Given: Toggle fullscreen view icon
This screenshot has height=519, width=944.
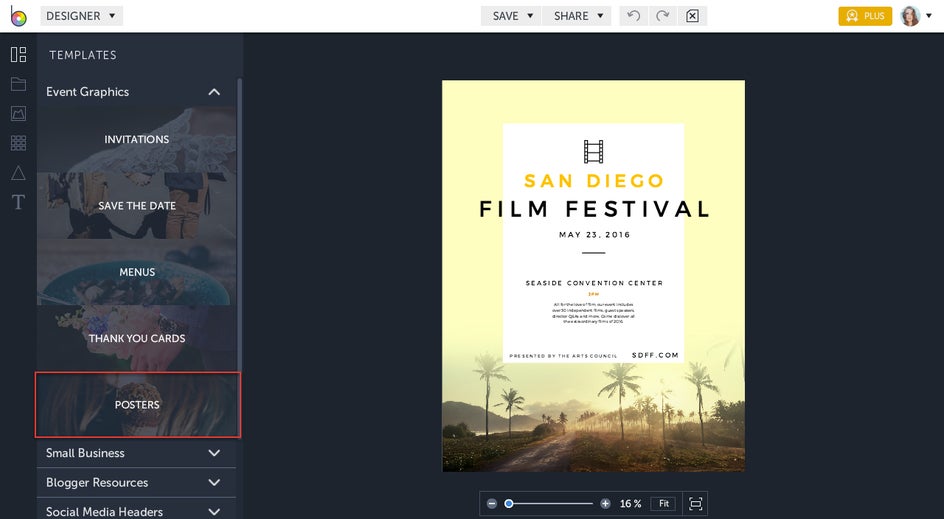Looking at the screenshot, I should point(695,503).
